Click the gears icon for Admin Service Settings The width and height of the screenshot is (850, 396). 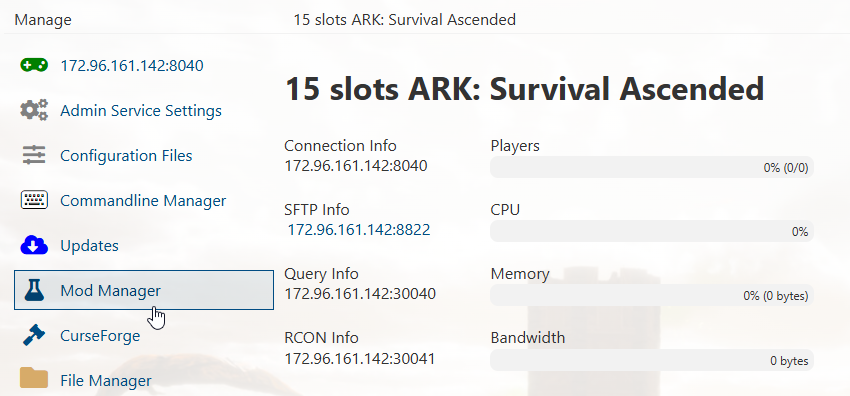[34, 111]
